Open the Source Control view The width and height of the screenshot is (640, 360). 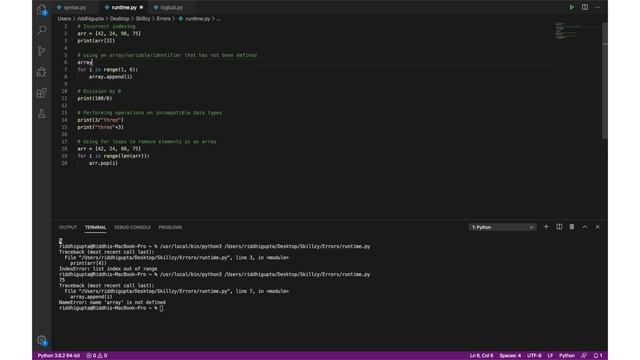click(x=42, y=51)
